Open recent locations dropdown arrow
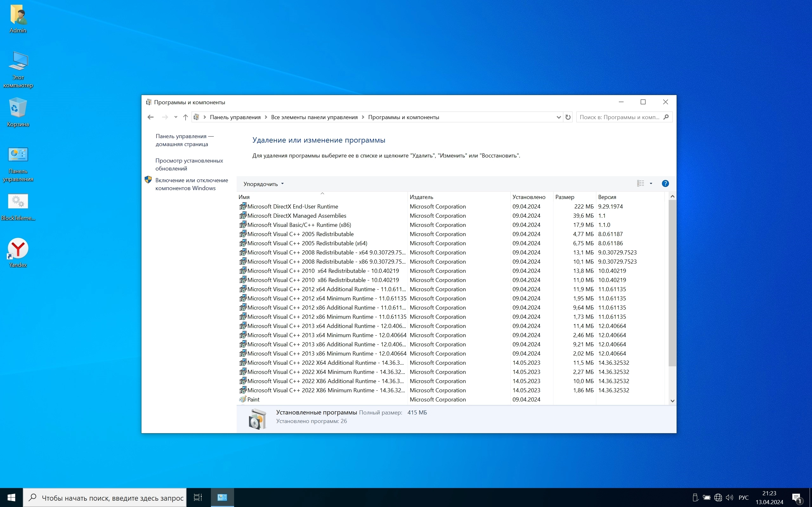Viewport: 812px width, 507px height. (175, 117)
